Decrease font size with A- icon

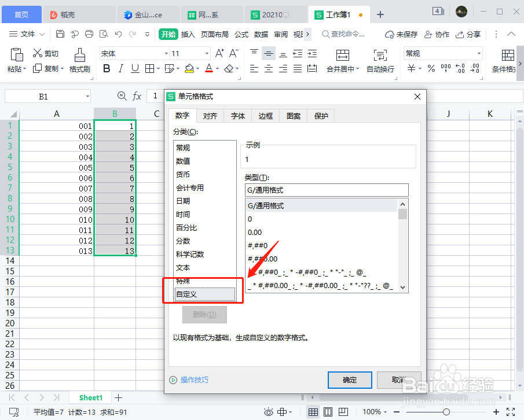233,53
